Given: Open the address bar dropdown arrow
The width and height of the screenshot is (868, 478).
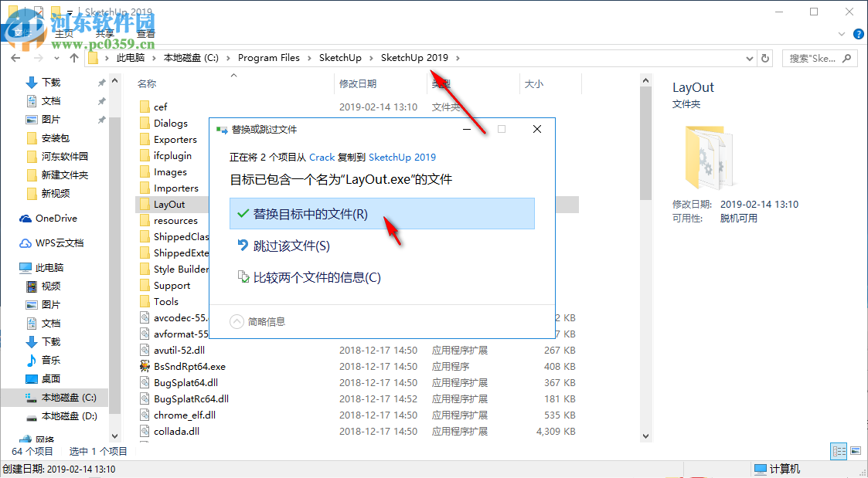Looking at the screenshot, I should tap(748, 57).
